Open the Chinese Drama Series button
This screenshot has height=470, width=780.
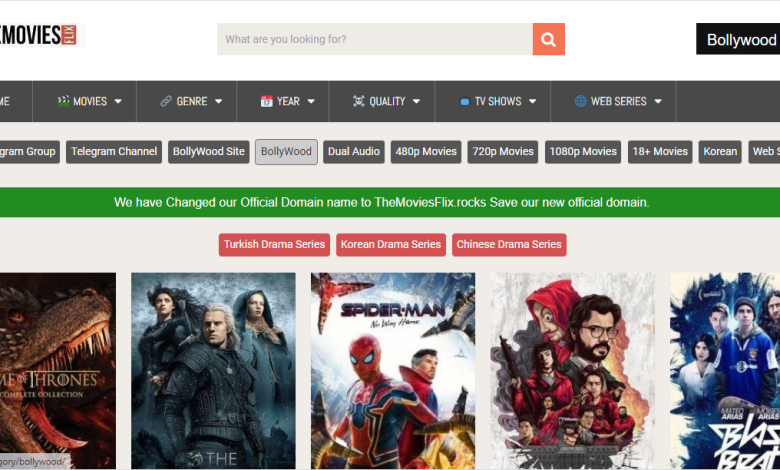click(x=509, y=245)
